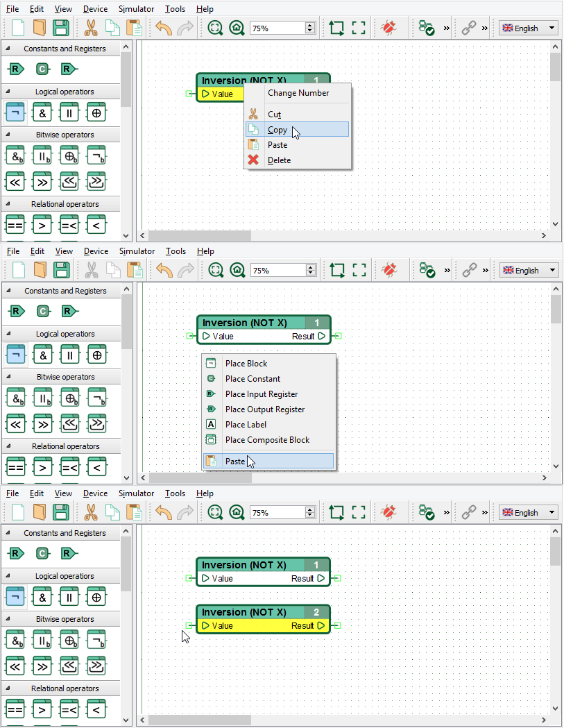
Task: Collapse Bitwise operators group in top window
Action: (8, 135)
